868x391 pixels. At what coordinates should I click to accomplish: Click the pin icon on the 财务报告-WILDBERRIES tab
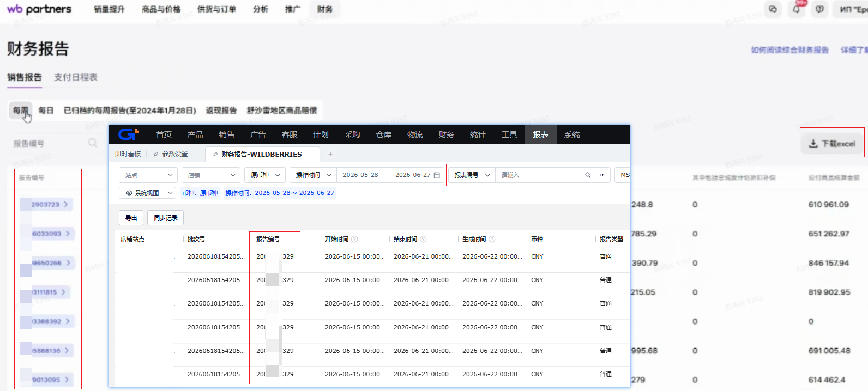(215, 154)
